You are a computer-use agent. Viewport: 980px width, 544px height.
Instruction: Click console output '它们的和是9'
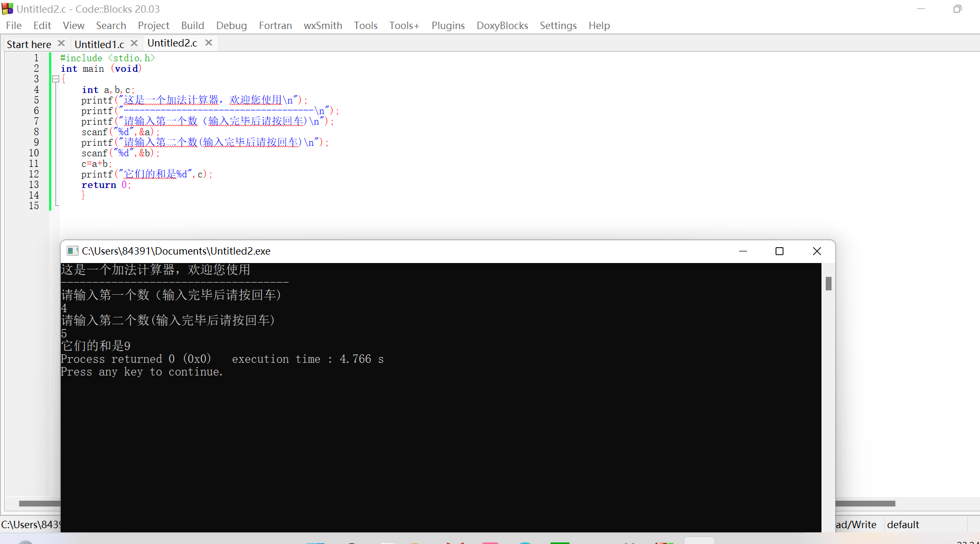coord(96,346)
